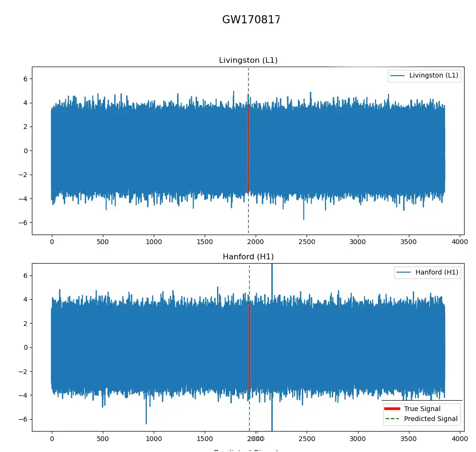Viewport: 476px width, 452px height.
Task: Click the red True Signal legend swatch
Action: (392, 409)
